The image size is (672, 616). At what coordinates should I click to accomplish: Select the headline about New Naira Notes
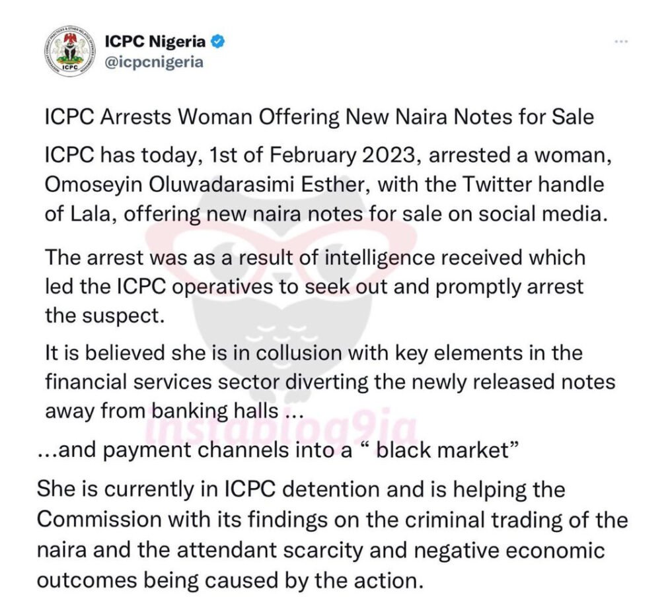319,117
